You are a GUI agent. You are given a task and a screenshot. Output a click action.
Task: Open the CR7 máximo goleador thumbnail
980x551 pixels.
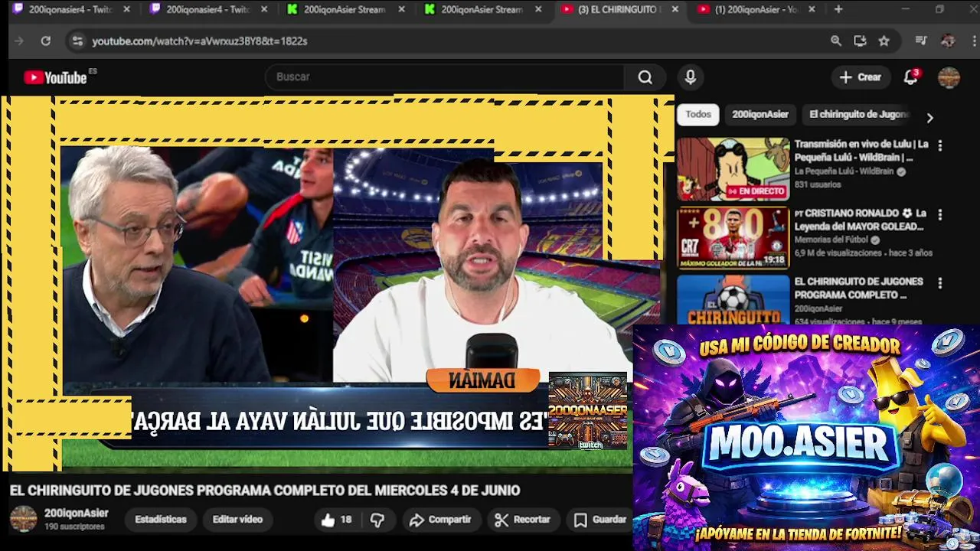(733, 237)
